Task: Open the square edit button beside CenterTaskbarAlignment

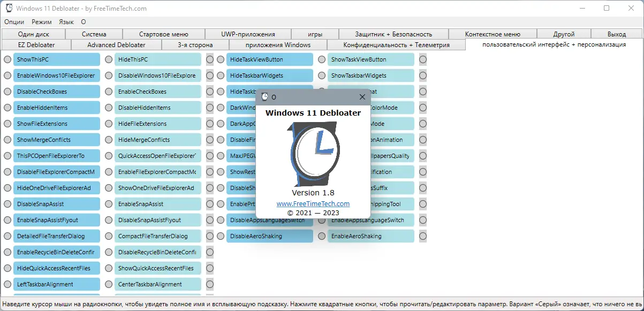Action: (x=209, y=284)
